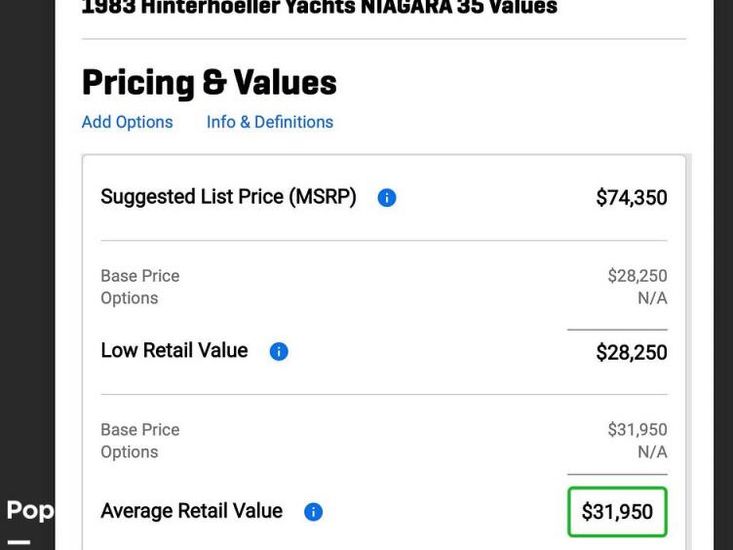Open the Add Options link

click(x=127, y=122)
